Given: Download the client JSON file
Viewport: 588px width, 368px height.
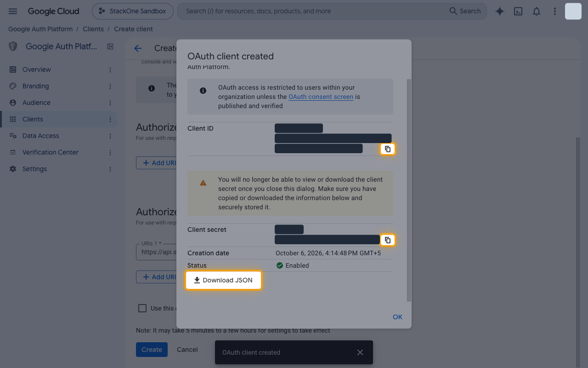Looking at the screenshot, I should click(223, 280).
